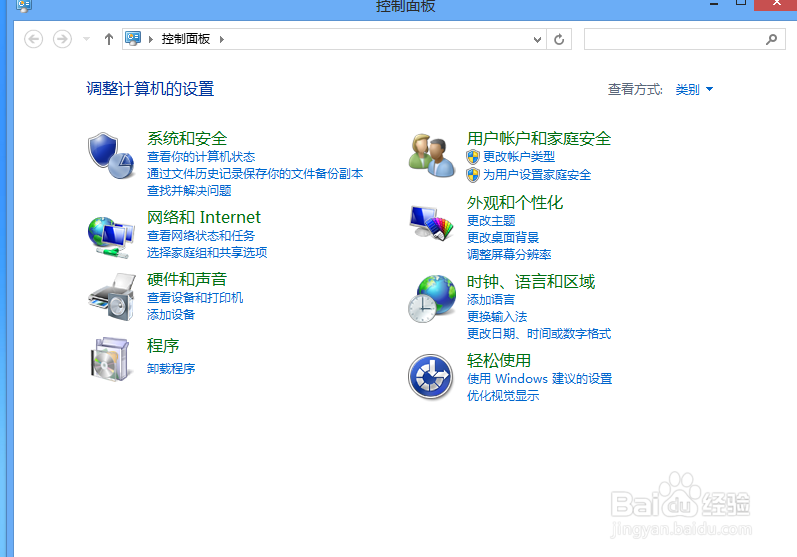
Task: Click 选择家庭组和共享选项 link
Action: (x=207, y=253)
